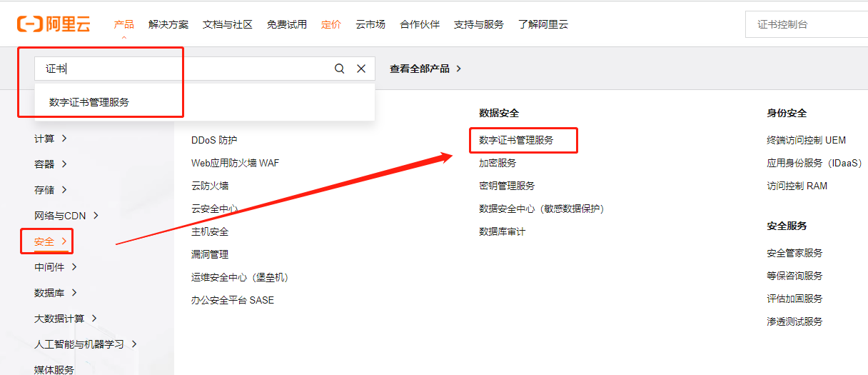Open 查看全部产品 link
This screenshot has height=375, width=868.
[x=425, y=69]
